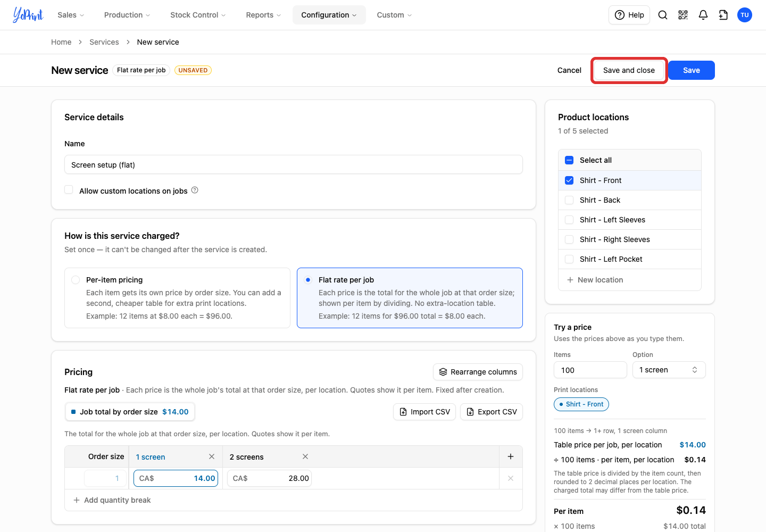Click Cancel

pos(569,70)
